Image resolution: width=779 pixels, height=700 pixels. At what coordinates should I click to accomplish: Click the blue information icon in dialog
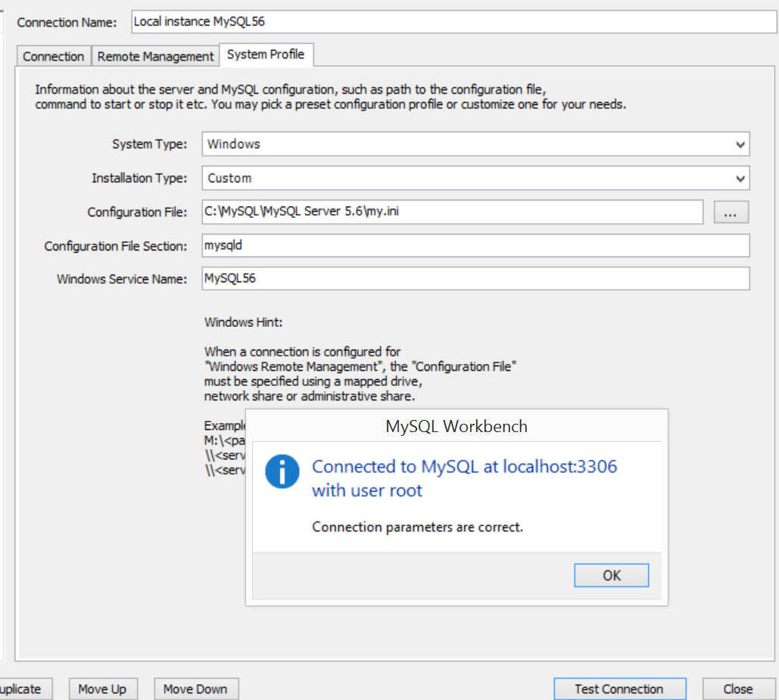(282, 471)
